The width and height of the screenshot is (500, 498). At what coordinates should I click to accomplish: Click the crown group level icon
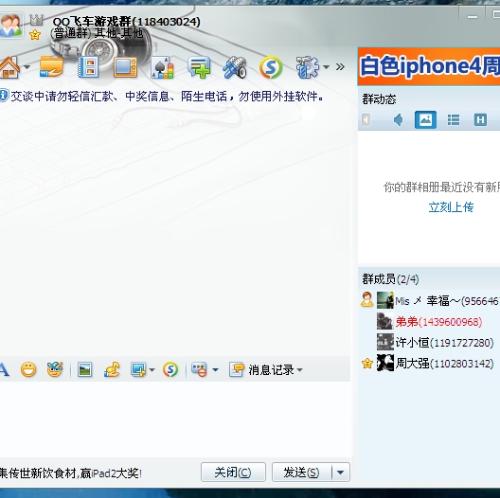[36, 21]
